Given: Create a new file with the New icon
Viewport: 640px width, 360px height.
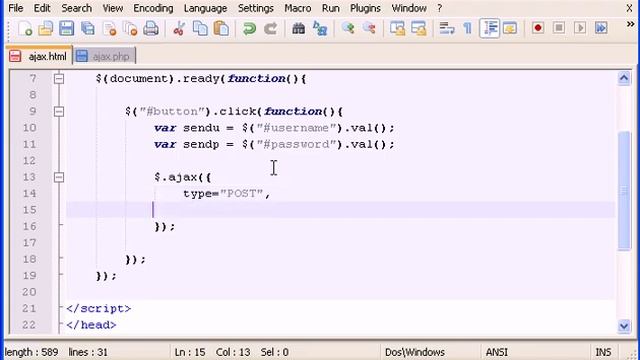Looking at the screenshot, I should click(24, 29).
